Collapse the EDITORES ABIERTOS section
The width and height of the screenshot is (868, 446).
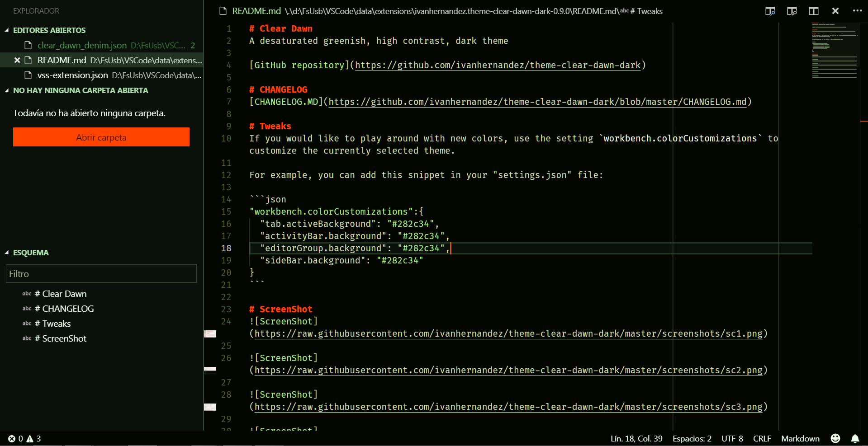[x=7, y=30]
